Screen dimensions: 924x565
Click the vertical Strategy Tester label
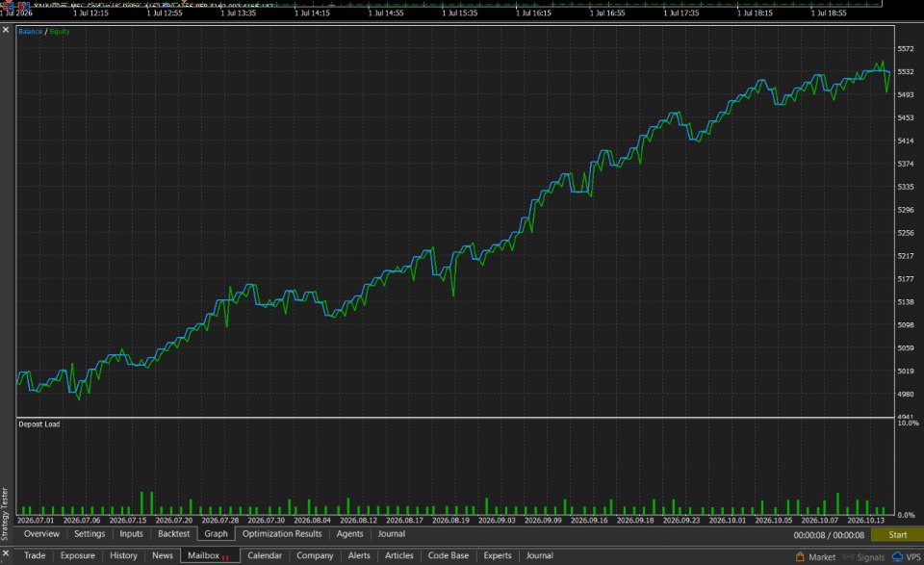coord(5,514)
